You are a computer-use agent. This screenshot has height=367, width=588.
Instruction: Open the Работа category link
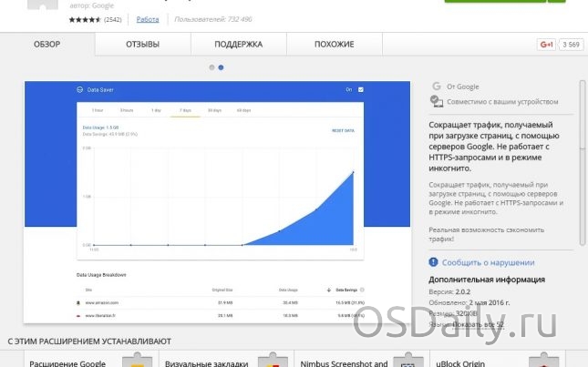point(147,19)
